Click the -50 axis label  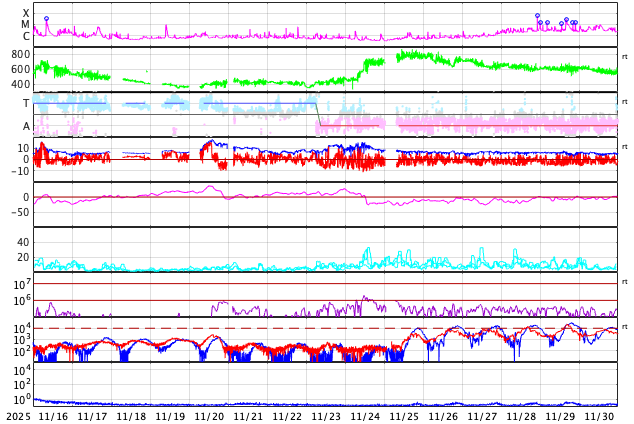click(19, 212)
